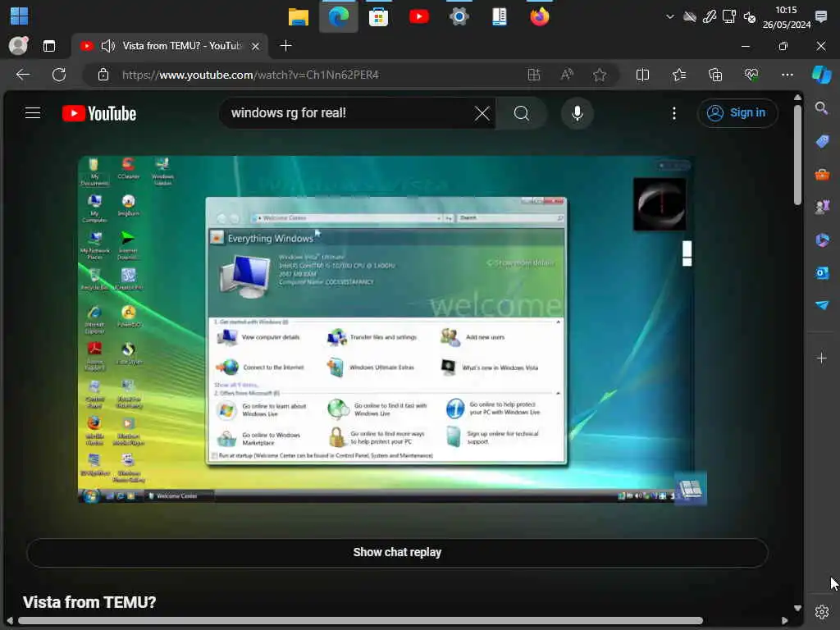Open the YouTube guide hamburger menu
Screen dimensions: 840x630
(x=33, y=113)
